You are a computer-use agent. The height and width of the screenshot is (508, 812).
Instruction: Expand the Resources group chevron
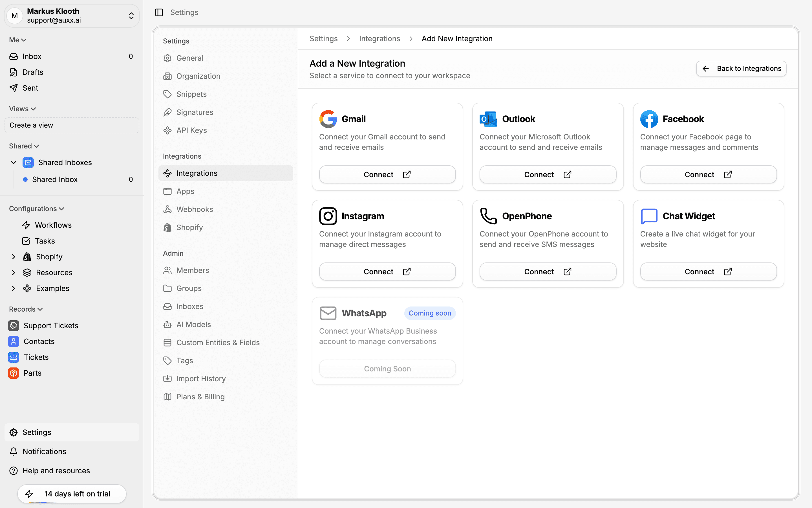[14, 272]
